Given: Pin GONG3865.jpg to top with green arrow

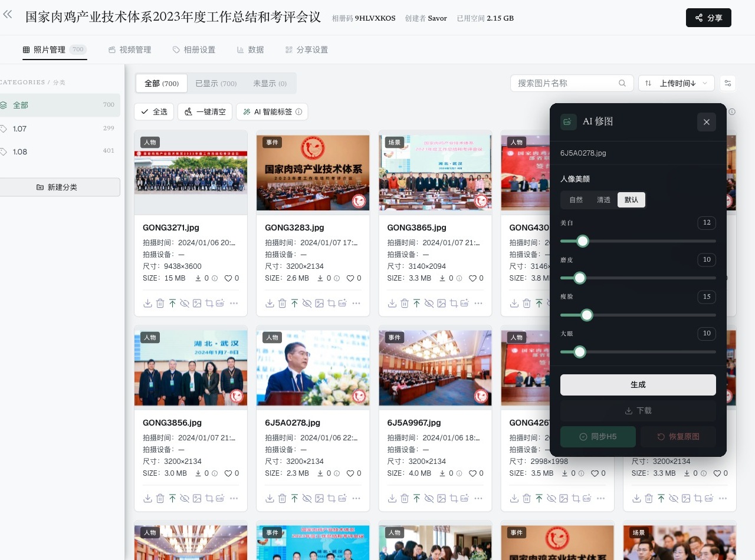Looking at the screenshot, I should (x=416, y=303).
